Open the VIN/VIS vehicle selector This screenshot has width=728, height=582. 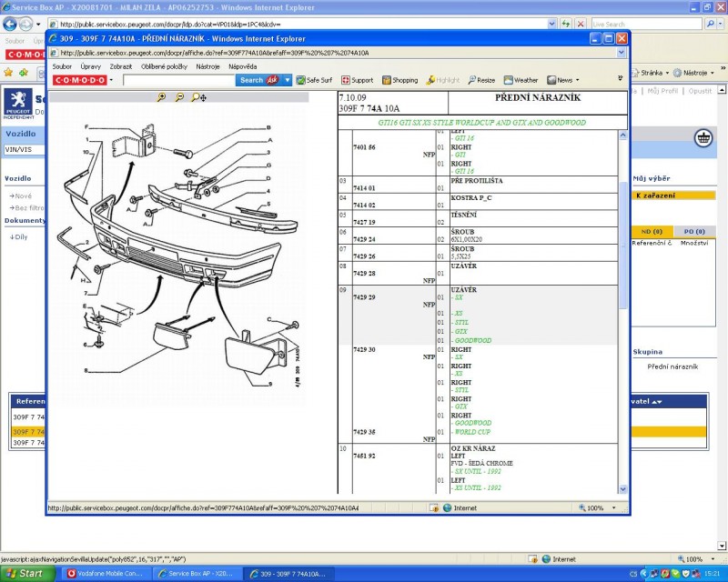click(x=22, y=148)
